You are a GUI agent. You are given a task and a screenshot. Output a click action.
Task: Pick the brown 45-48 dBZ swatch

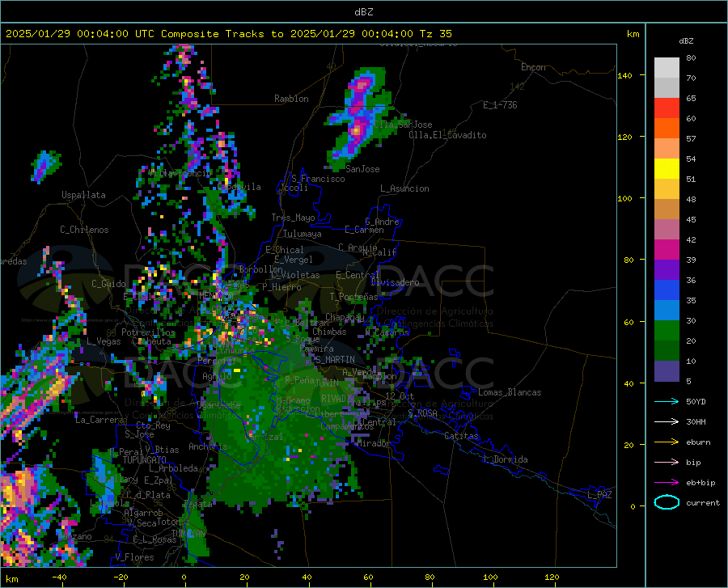tap(667, 209)
